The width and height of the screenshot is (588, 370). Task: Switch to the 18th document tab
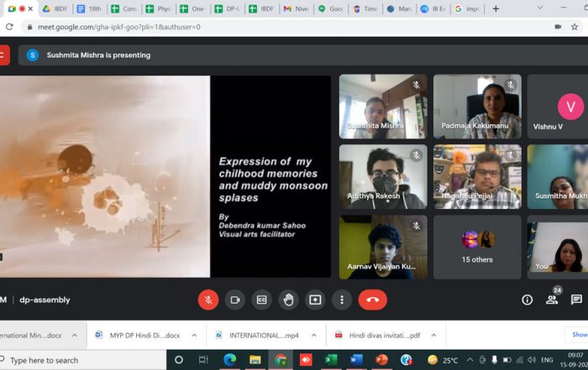[x=89, y=8]
